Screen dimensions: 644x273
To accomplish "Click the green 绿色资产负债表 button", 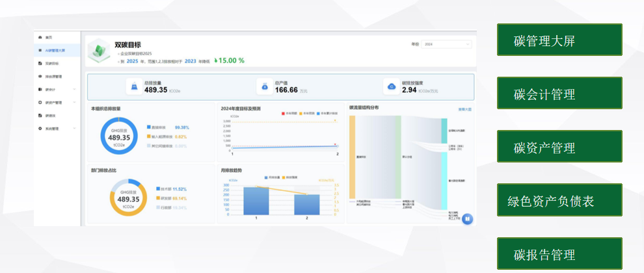I will [x=559, y=200].
